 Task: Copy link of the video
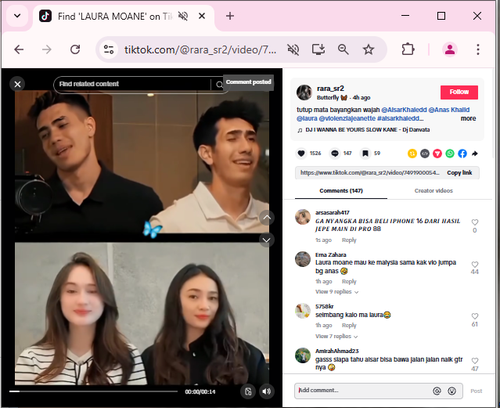click(x=459, y=173)
